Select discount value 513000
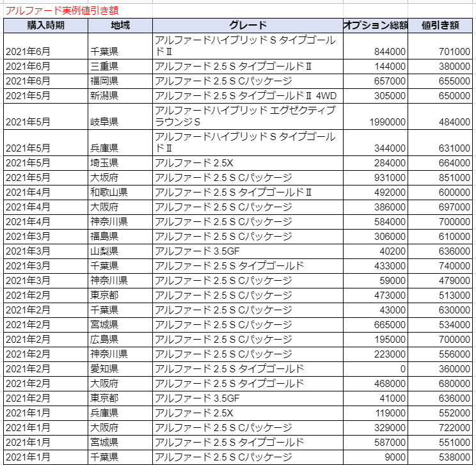Screen dimensions: 476x465 (440, 296)
